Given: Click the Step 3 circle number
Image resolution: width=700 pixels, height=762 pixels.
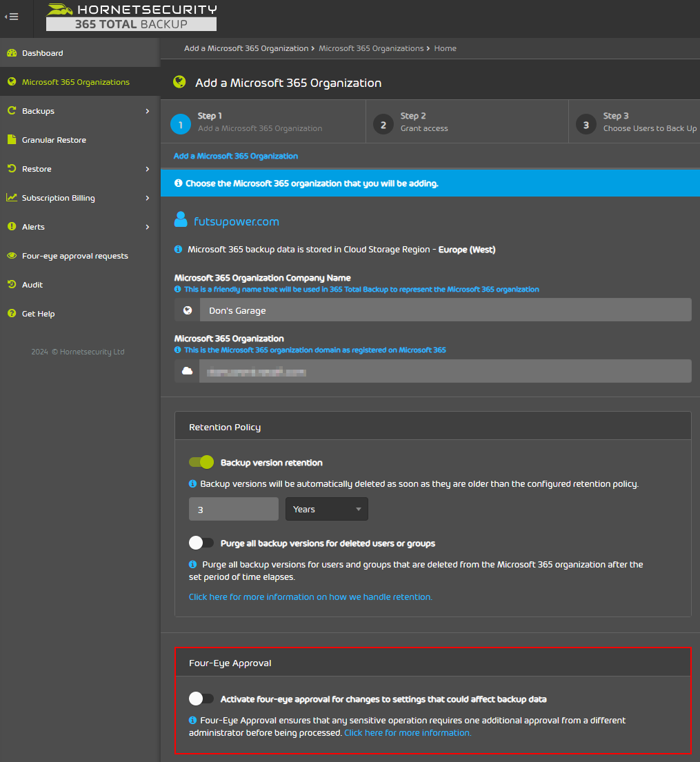Looking at the screenshot, I should click(586, 124).
